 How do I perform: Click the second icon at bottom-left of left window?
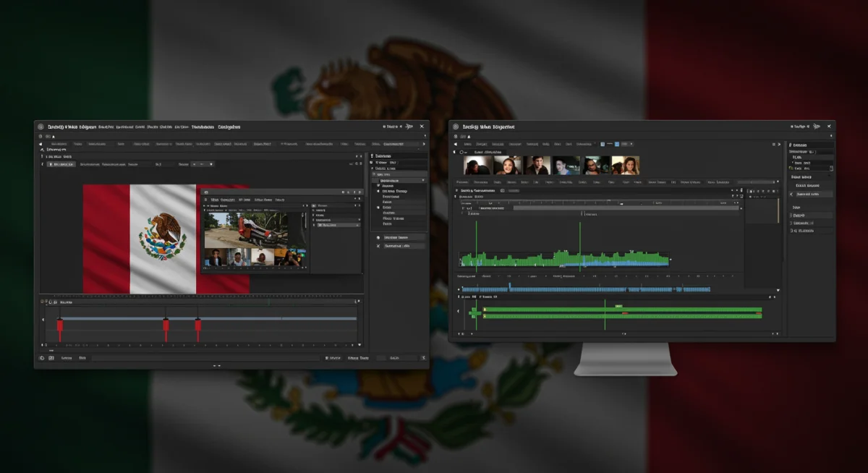click(51, 358)
